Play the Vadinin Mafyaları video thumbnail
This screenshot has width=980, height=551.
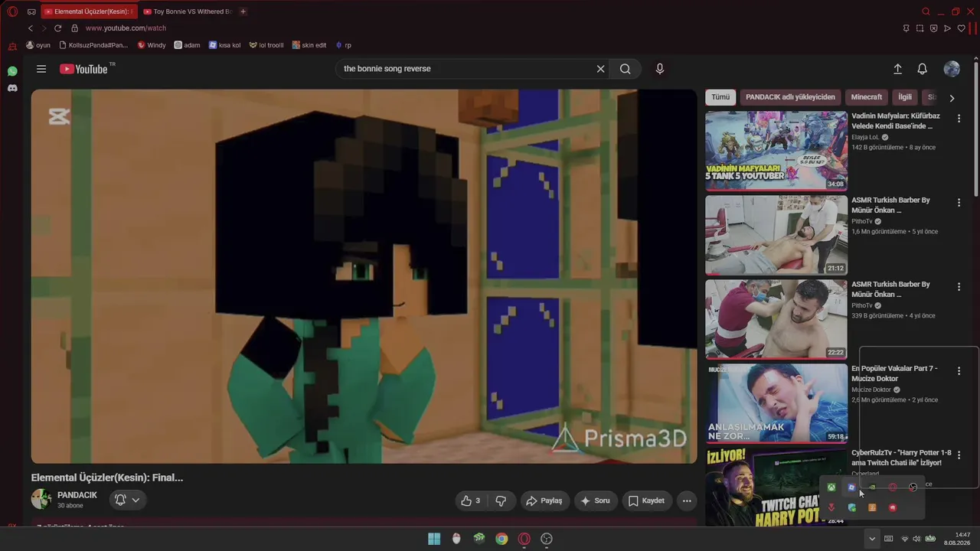tap(776, 151)
